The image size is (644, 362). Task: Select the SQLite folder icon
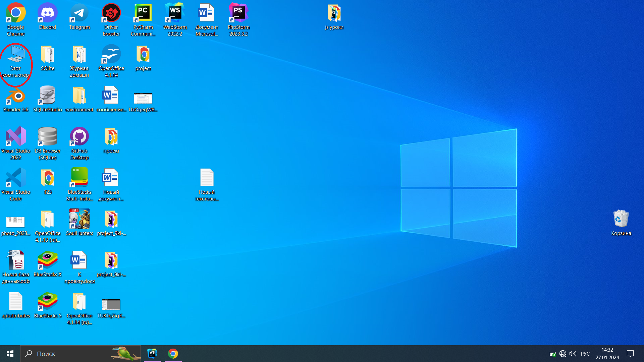(x=48, y=58)
